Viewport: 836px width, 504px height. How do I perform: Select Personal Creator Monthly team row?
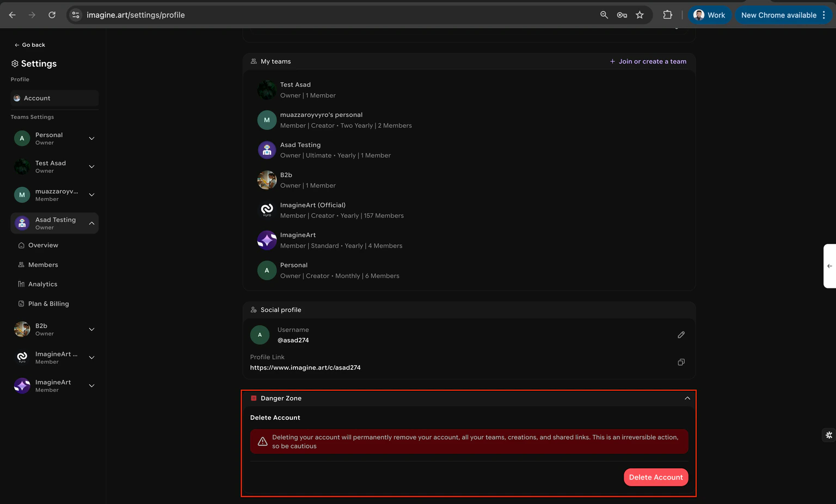click(469, 271)
